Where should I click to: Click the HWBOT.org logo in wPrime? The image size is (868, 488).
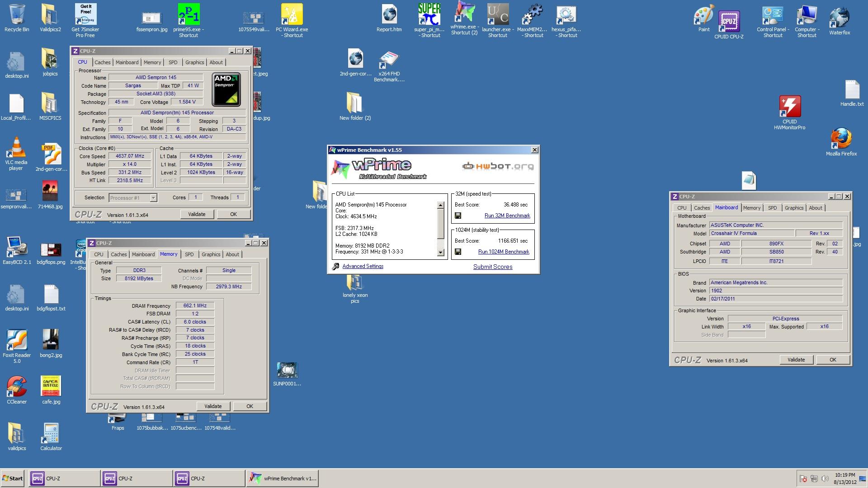498,166
